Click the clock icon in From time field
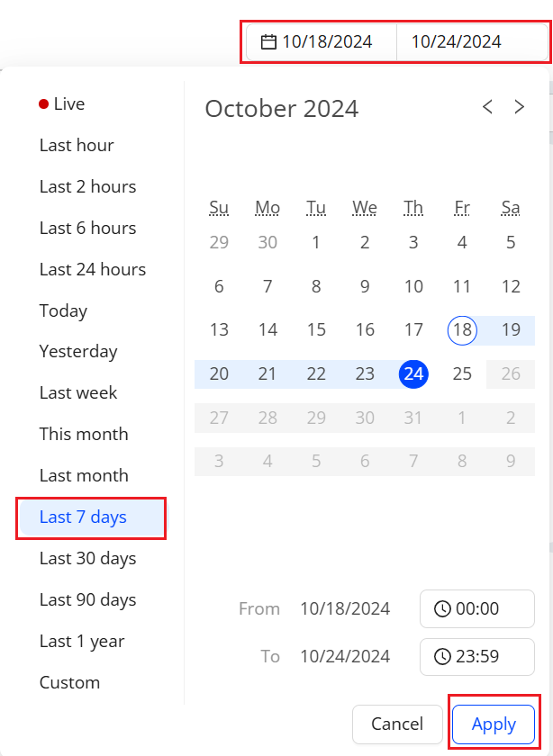Image resolution: width=553 pixels, height=756 pixels. (x=442, y=608)
